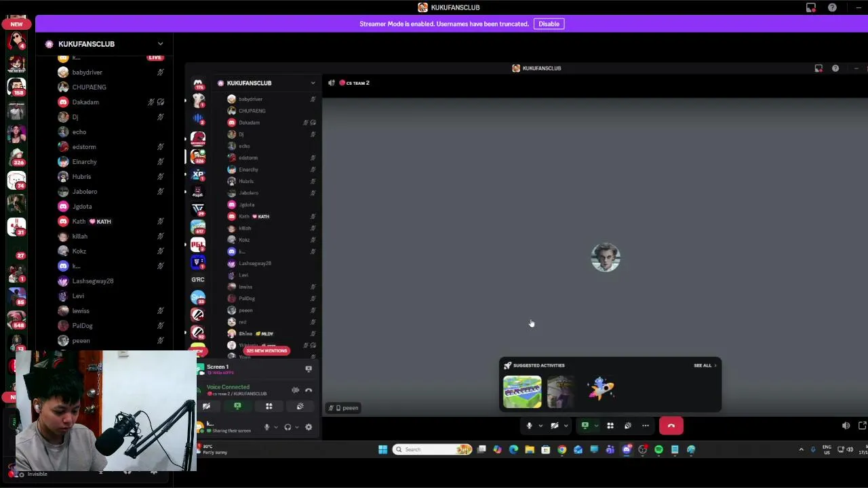The width and height of the screenshot is (868, 488).
Task: Click the Voice Connected status text
Action: [x=228, y=387]
